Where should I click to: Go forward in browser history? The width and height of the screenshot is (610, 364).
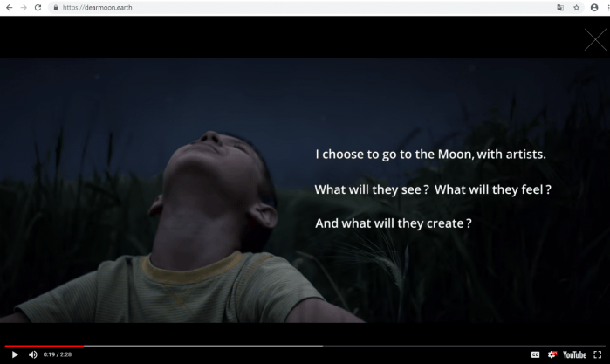pyautogui.click(x=24, y=7)
